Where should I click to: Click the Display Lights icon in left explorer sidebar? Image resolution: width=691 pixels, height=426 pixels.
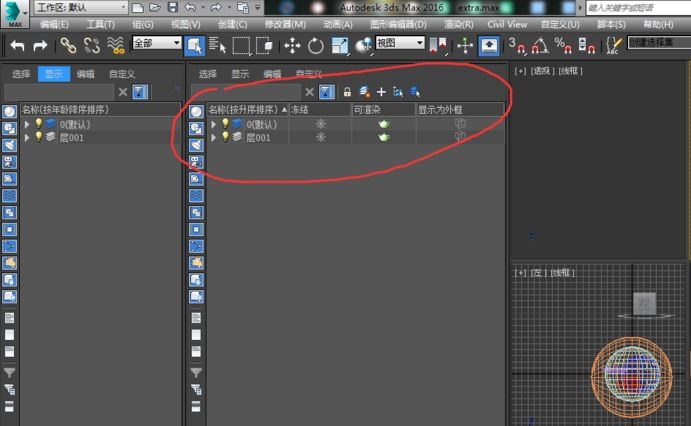tap(10, 145)
